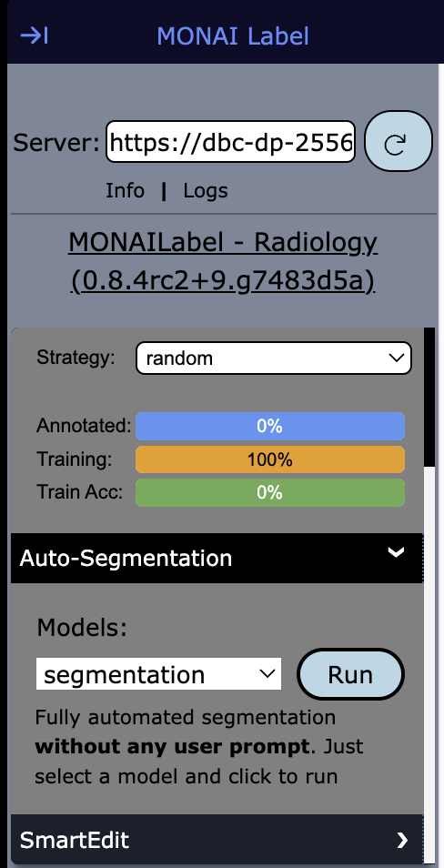The width and height of the screenshot is (444, 868).
Task: Click into the Server URL field
Action: click(230, 142)
